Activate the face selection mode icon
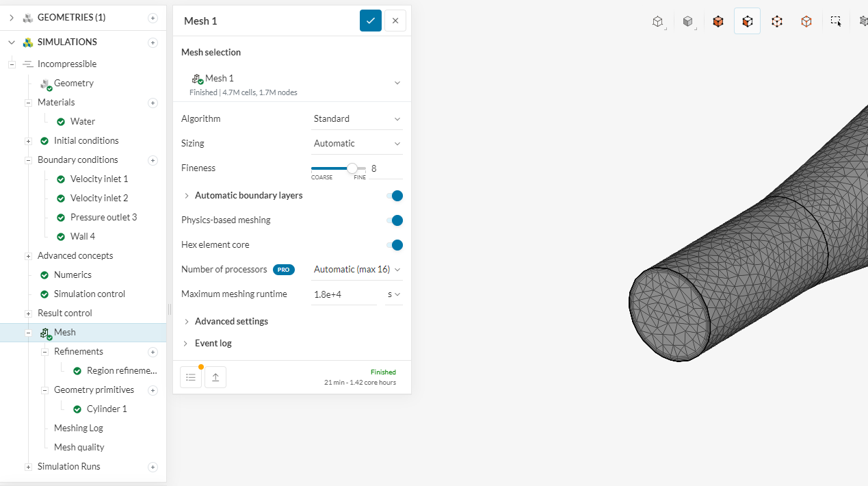Image resolution: width=868 pixels, height=486 pixels. click(x=747, y=21)
